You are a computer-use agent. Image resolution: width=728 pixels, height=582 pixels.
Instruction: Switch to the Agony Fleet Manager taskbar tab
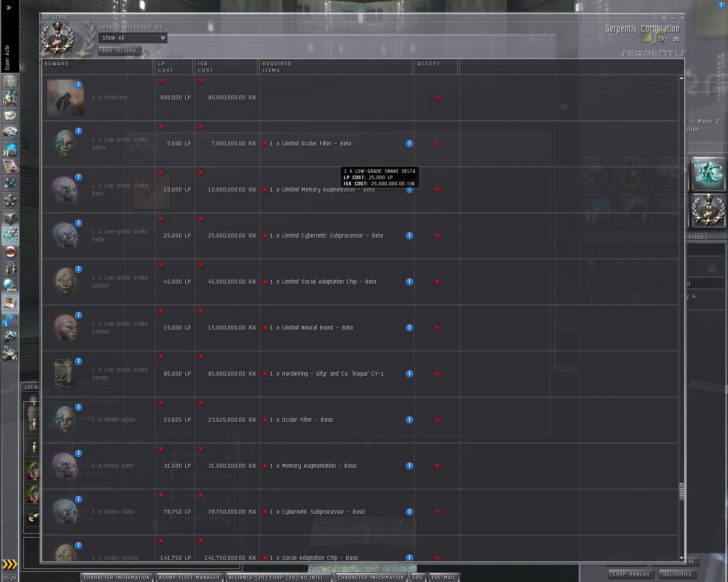pyautogui.click(x=189, y=577)
